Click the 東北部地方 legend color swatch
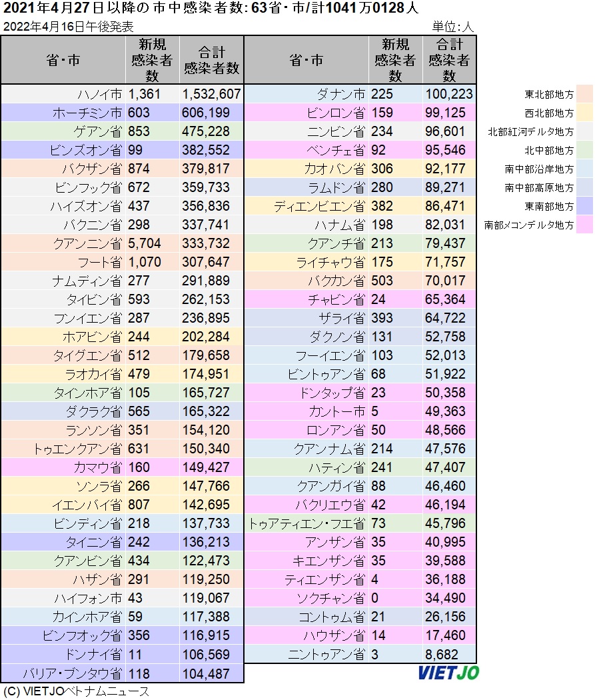Viewport: 595px width, 700px height. tap(584, 94)
